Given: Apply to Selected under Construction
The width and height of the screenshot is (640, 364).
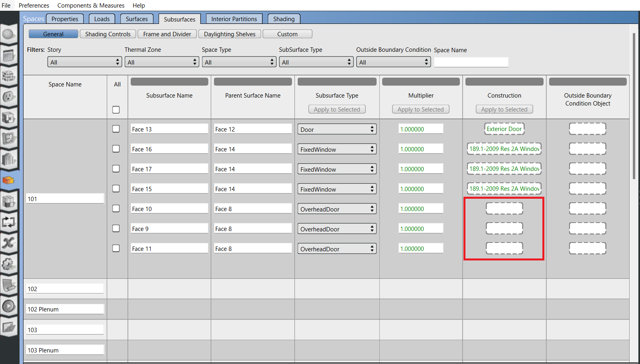Looking at the screenshot, I should click(x=505, y=109).
